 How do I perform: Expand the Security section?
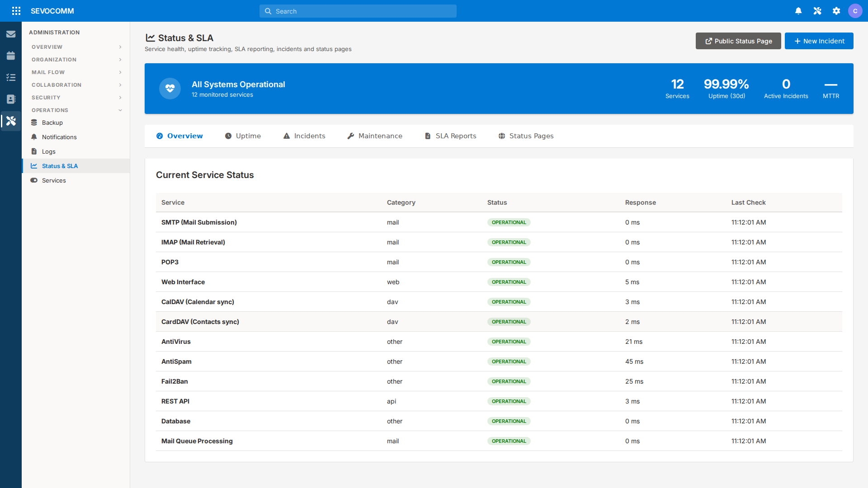(x=75, y=97)
